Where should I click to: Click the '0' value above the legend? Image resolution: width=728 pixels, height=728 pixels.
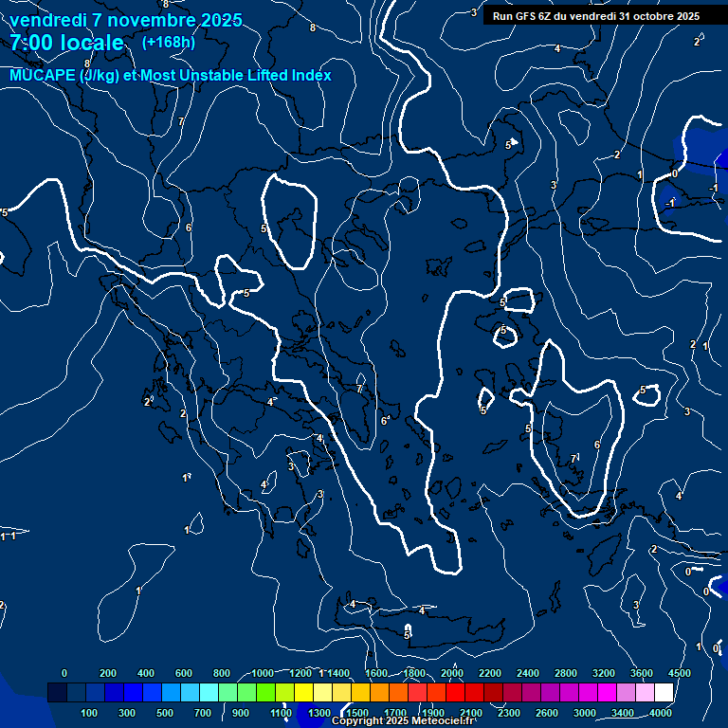point(64,673)
